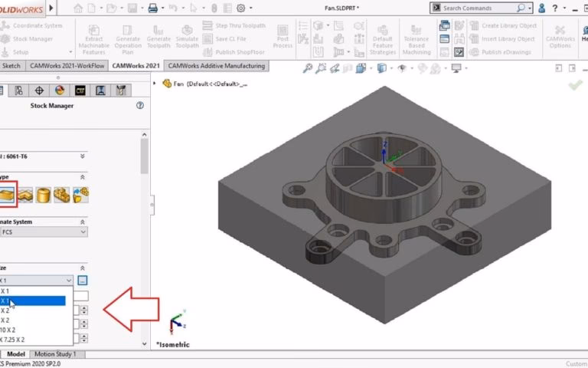Screen dimensions: 588x368
Task: Open the stock size combo box
Action: click(x=37, y=280)
